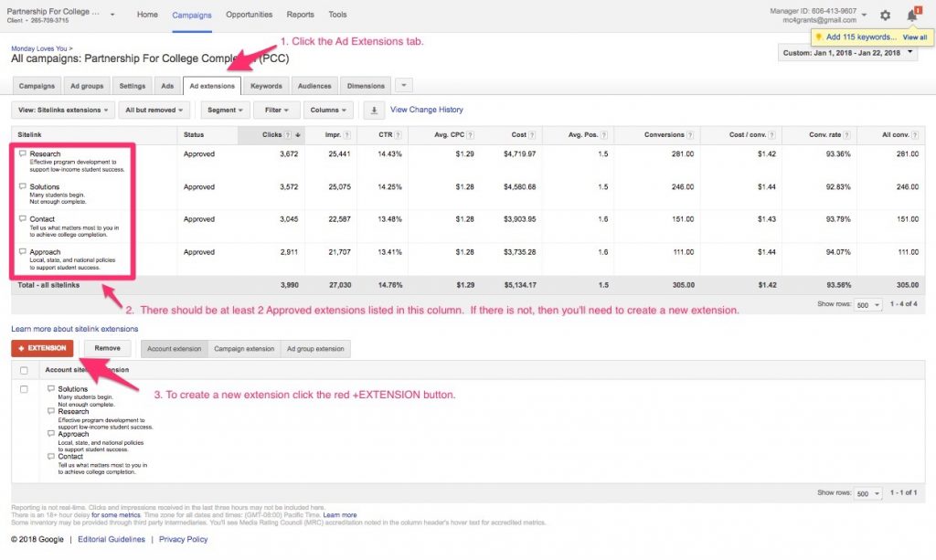Open Learn more about sitelink extensions link

[75, 329]
